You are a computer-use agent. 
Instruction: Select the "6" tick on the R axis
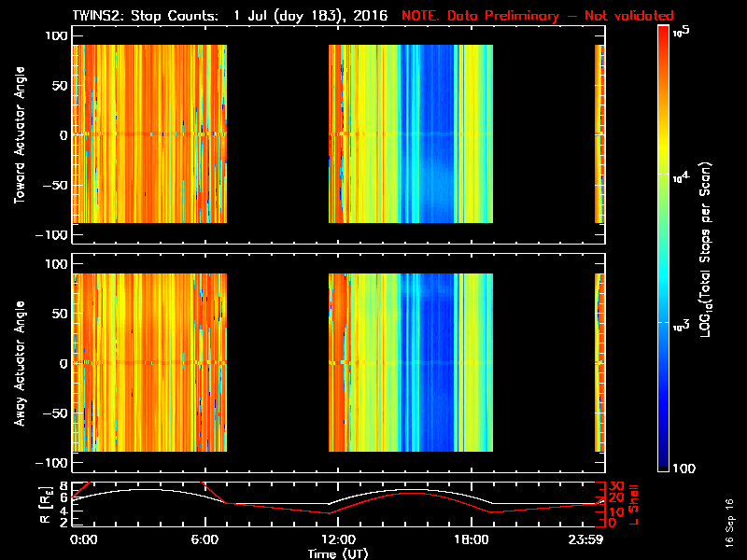pyautogui.click(x=62, y=497)
